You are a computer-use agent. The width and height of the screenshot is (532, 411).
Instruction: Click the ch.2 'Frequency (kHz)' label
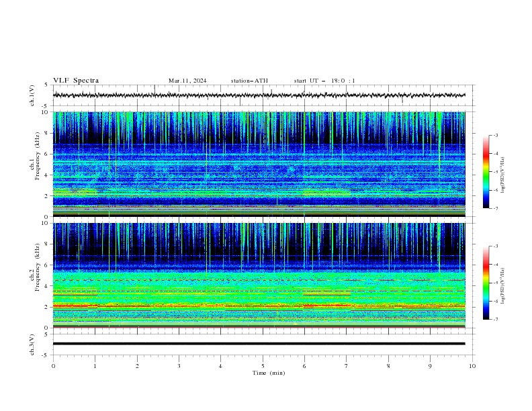tap(38, 267)
